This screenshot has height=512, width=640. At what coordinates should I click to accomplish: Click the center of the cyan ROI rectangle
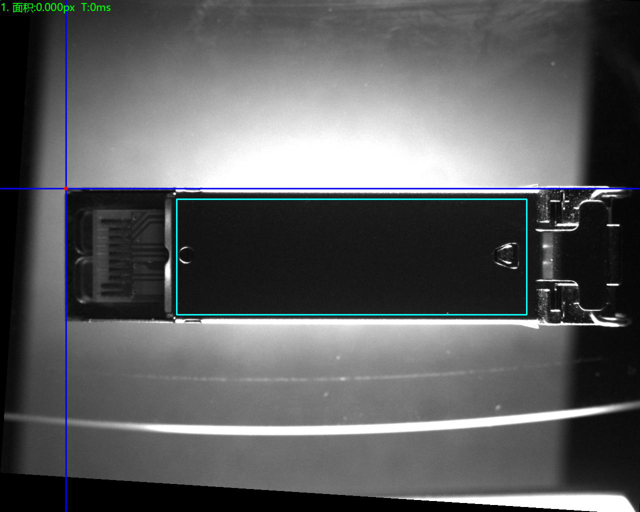[351, 257]
